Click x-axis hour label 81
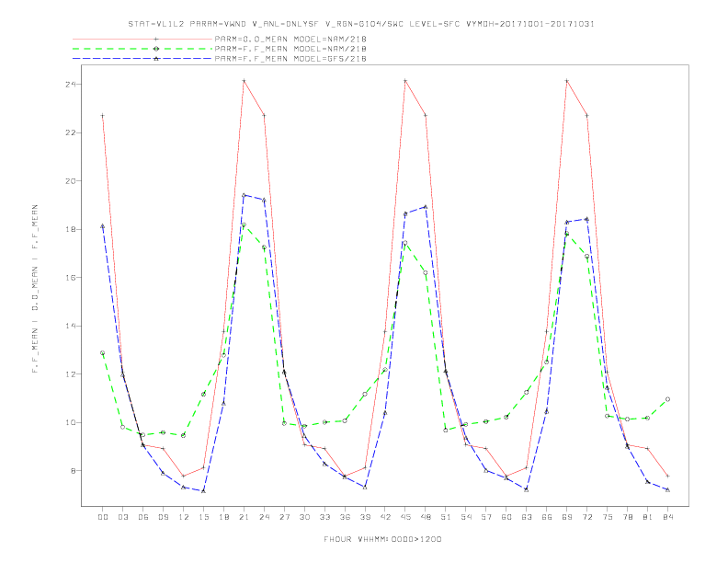The width and height of the screenshot is (728, 563). 648,517
